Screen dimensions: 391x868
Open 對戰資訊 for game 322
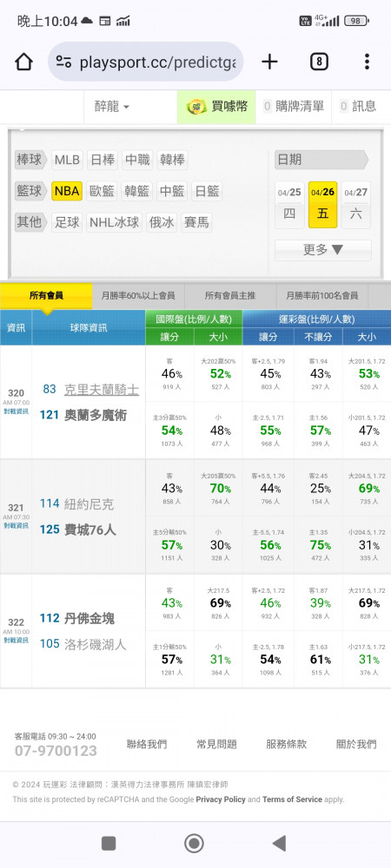coord(16,641)
